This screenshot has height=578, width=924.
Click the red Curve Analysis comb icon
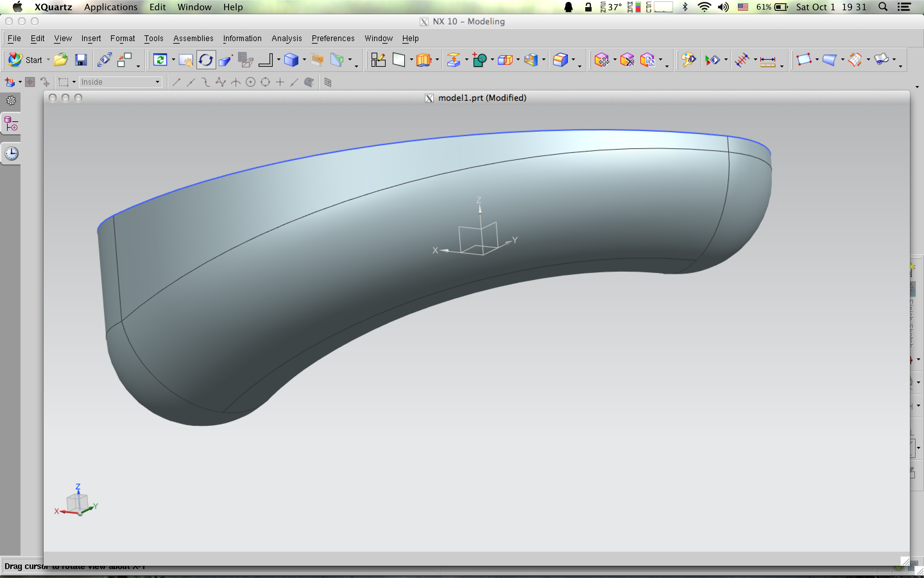point(742,60)
